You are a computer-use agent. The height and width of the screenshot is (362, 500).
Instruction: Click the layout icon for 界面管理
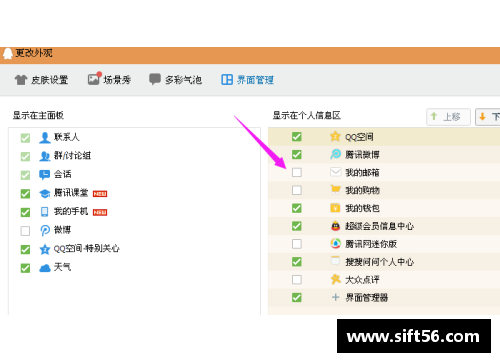[227, 80]
